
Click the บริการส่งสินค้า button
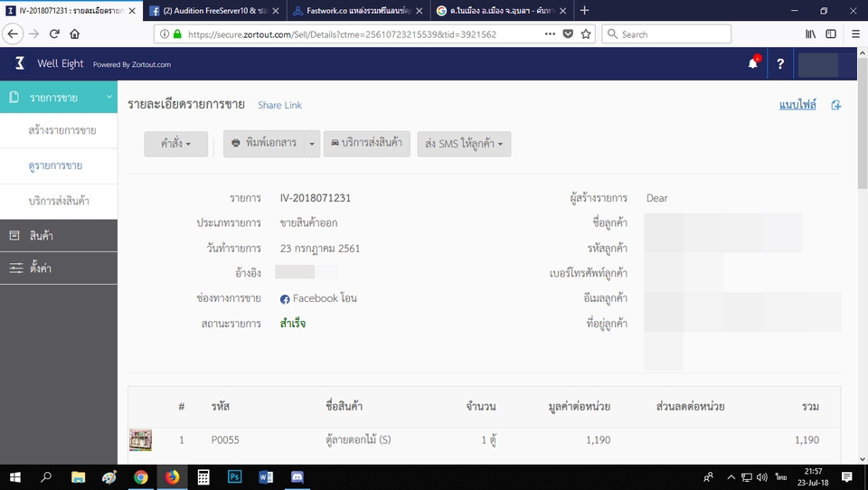(x=366, y=144)
